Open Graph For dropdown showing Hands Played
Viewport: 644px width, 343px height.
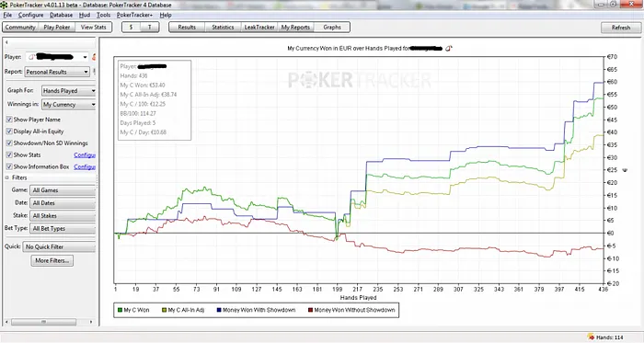point(69,91)
